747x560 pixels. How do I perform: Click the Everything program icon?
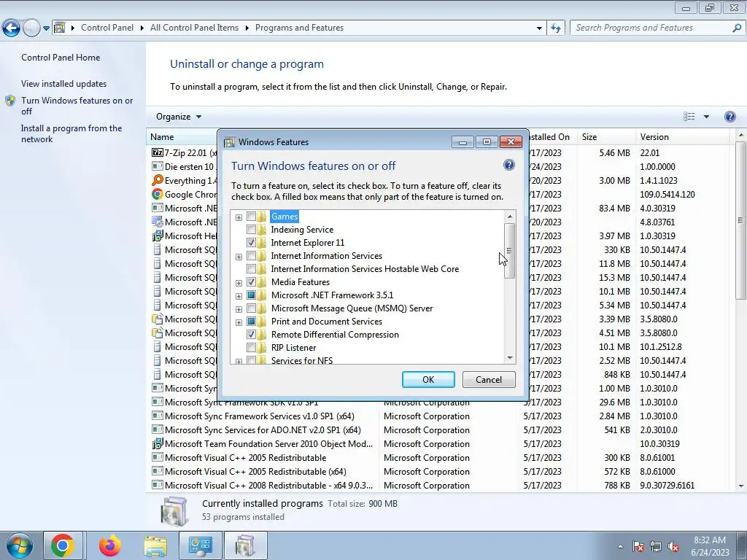[x=157, y=180]
